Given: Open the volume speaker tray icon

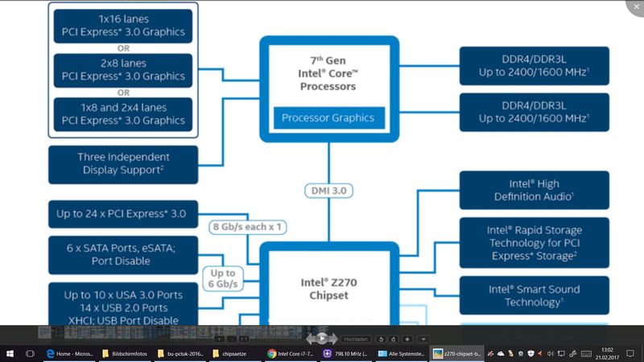Looking at the screenshot, I should 551,354.
